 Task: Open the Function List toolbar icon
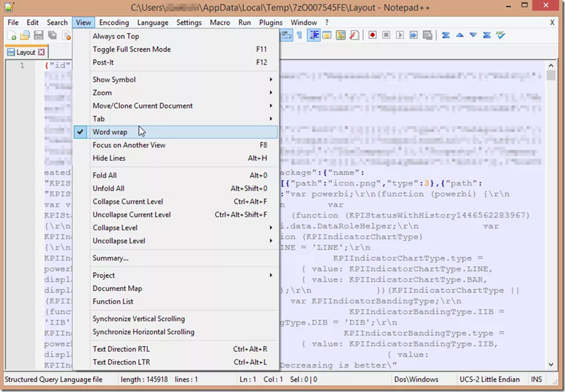(354, 35)
